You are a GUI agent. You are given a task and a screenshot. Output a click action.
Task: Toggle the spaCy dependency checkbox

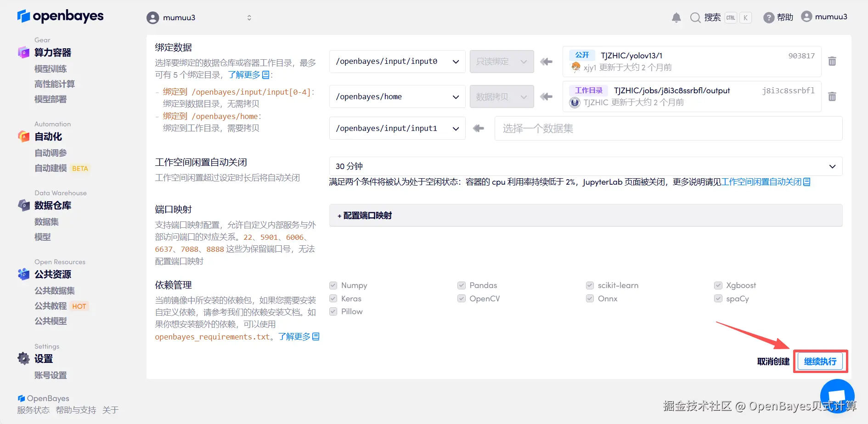pyautogui.click(x=718, y=298)
